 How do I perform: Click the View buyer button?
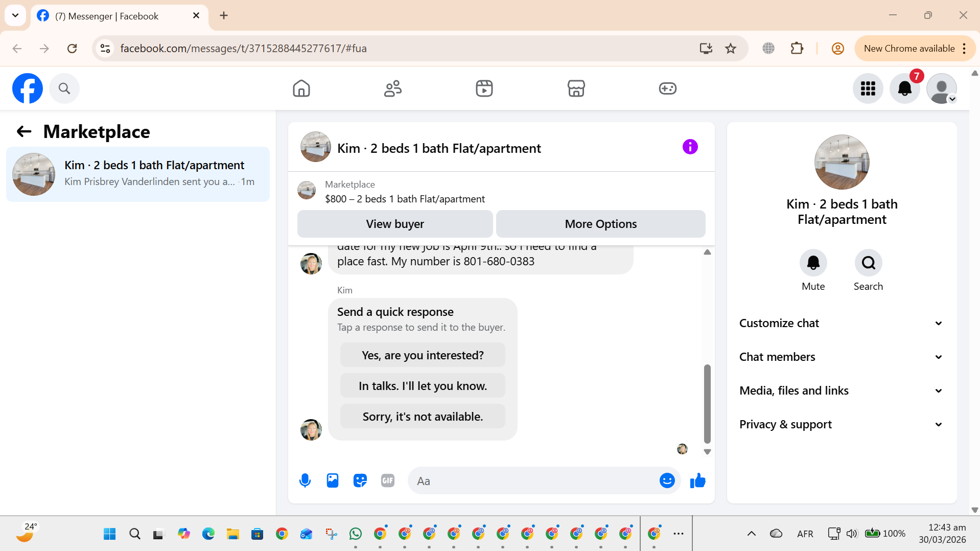coord(395,224)
